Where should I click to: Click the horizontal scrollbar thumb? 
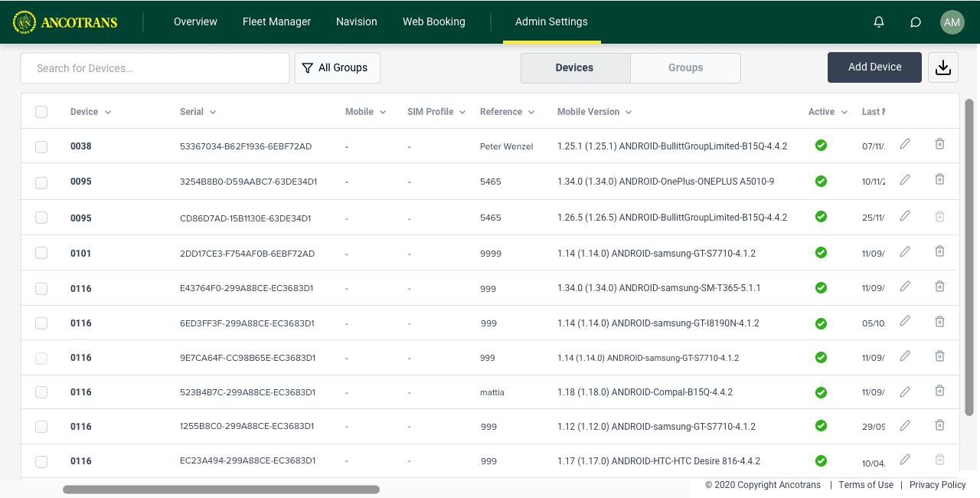pos(221,489)
